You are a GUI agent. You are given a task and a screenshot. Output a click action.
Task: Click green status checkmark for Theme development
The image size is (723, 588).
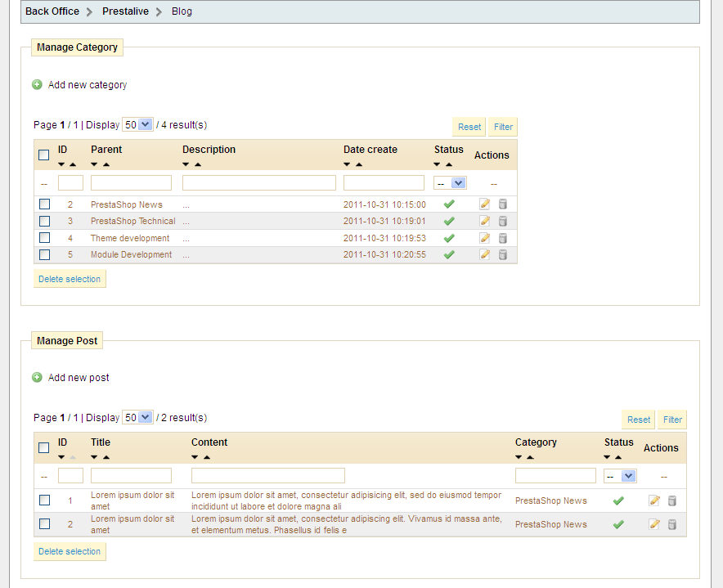tap(448, 238)
